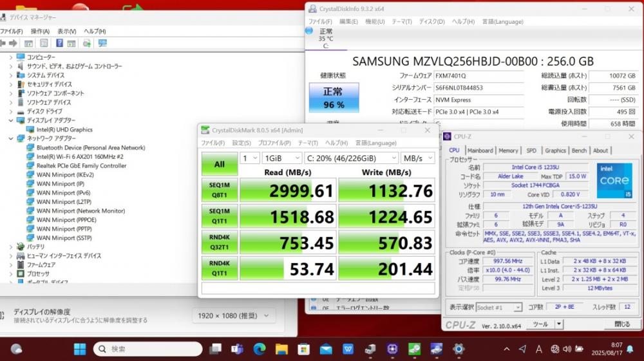644x361 pixels.
Task: Click the firmware field FXM7401Q
Action: [x=478, y=76]
